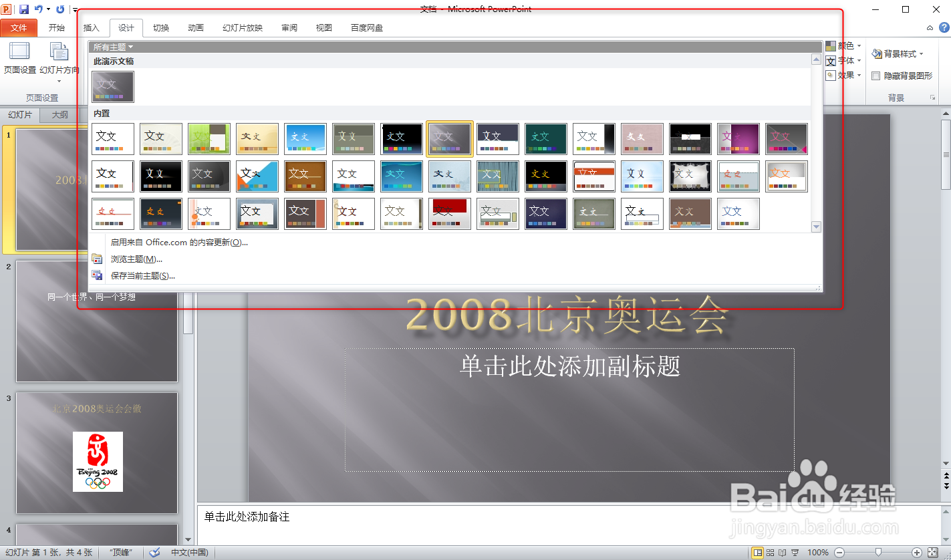This screenshot has width=951, height=560.
Task: Select the current presentation theme under 此演示文稿
Action: coord(113,87)
